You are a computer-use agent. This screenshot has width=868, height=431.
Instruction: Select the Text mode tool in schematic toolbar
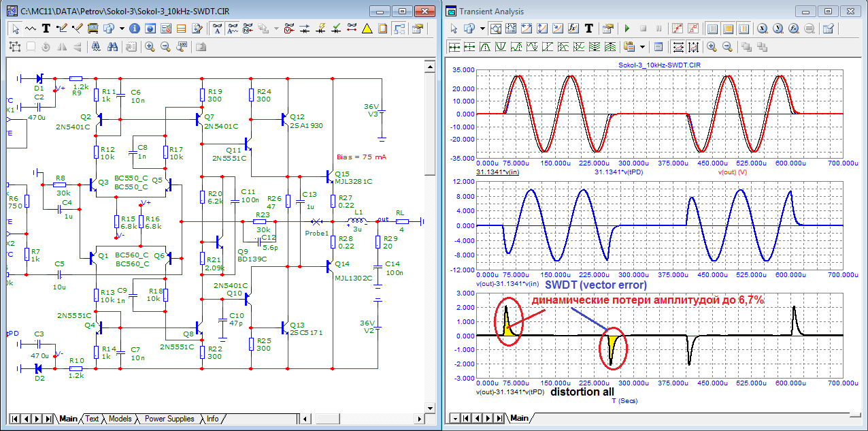pyautogui.click(x=46, y=29)
